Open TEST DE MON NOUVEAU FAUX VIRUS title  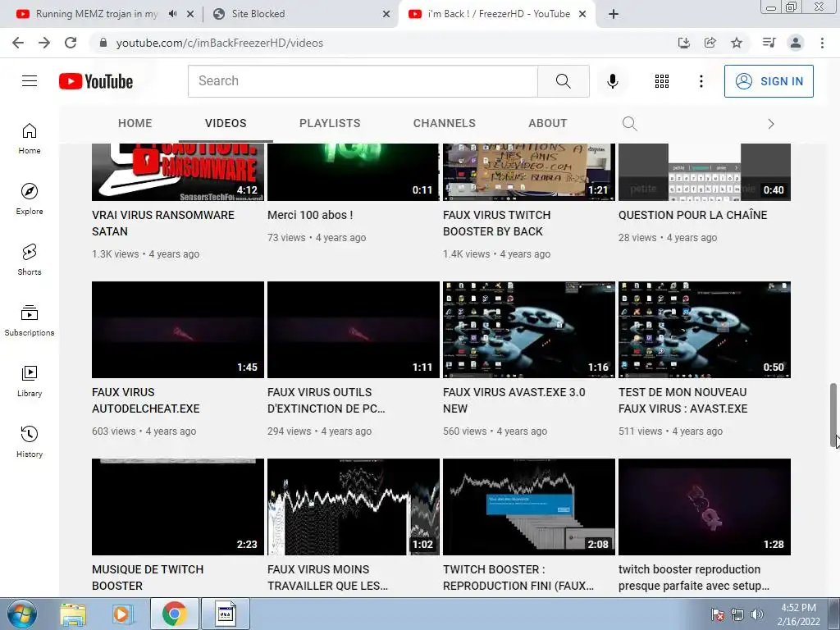point(683,400)
